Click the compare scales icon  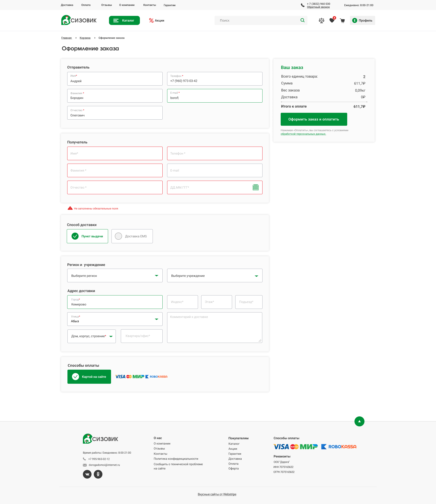(321, 20)
